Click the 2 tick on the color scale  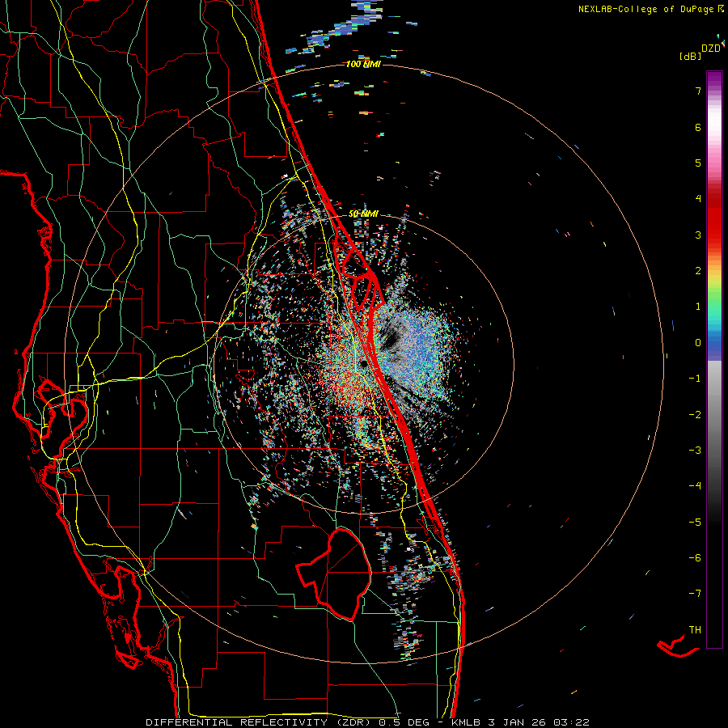pyautogui.click(x=698, y=271)
